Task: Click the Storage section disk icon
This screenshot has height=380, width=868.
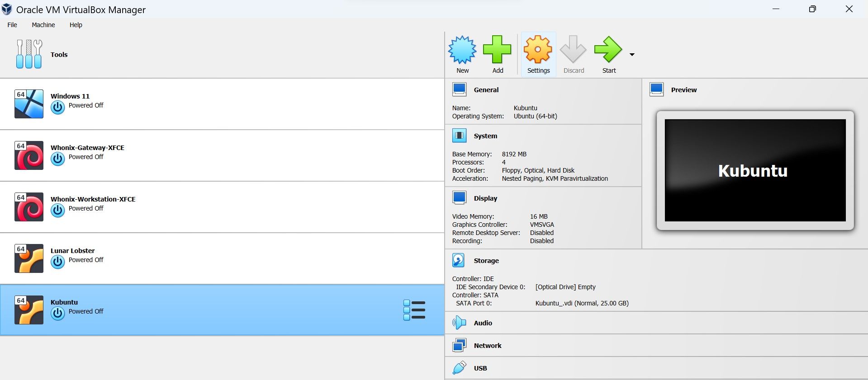Action: pos(459,260)
